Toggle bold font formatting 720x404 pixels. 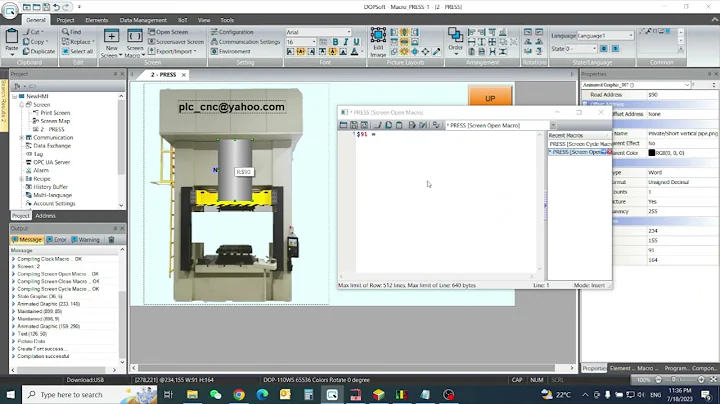335,42
